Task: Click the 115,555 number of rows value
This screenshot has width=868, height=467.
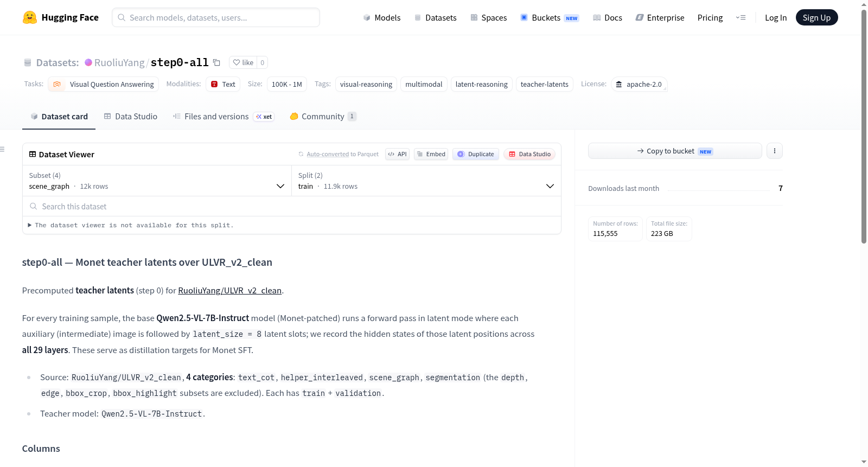Action: pos(605,234)
